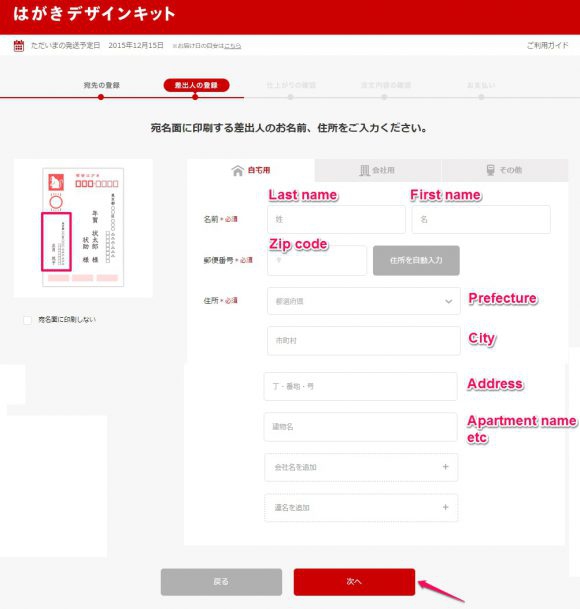Click the plus icon to add company name

446,466
